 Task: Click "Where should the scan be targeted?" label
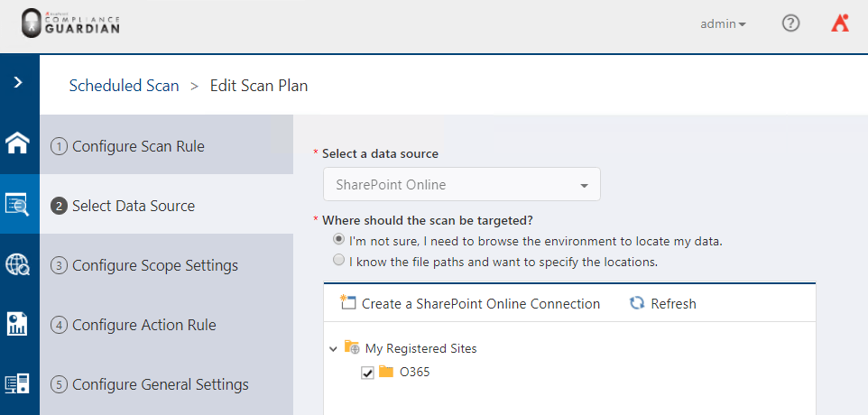428,220
